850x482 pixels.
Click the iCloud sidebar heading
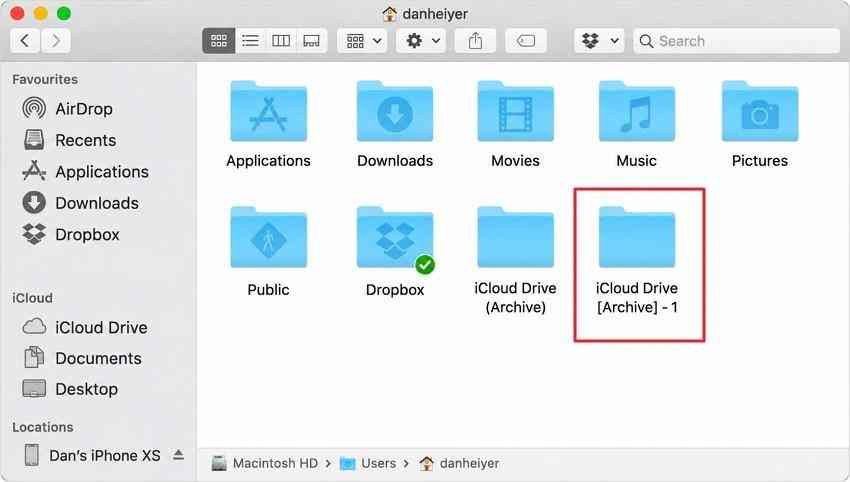coord(33,298)
